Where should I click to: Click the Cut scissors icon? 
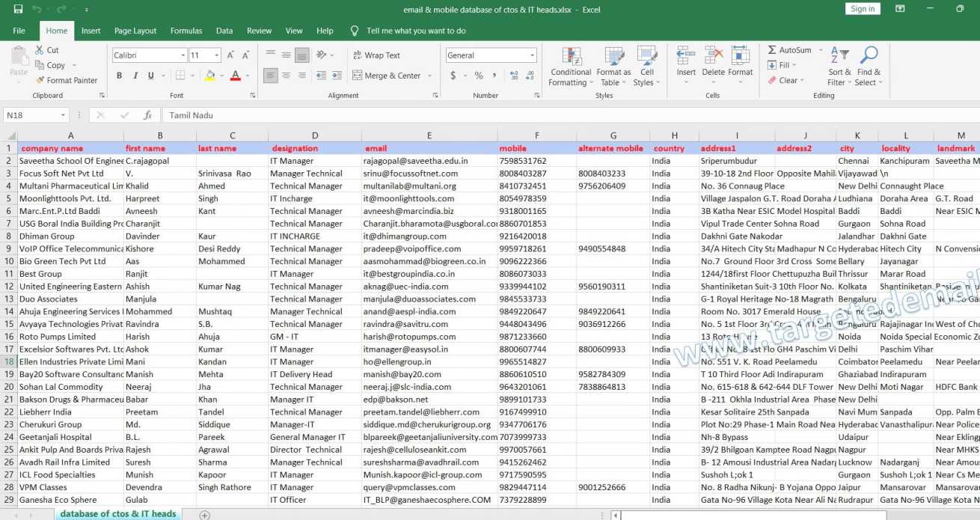point(40,50)
